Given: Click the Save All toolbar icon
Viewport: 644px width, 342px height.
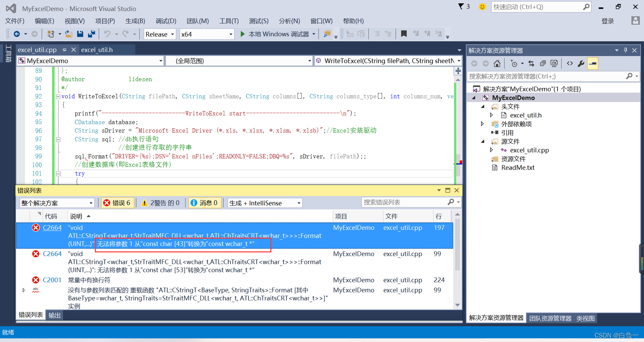Looking at the screenshot, I should [x=91, y=34].
